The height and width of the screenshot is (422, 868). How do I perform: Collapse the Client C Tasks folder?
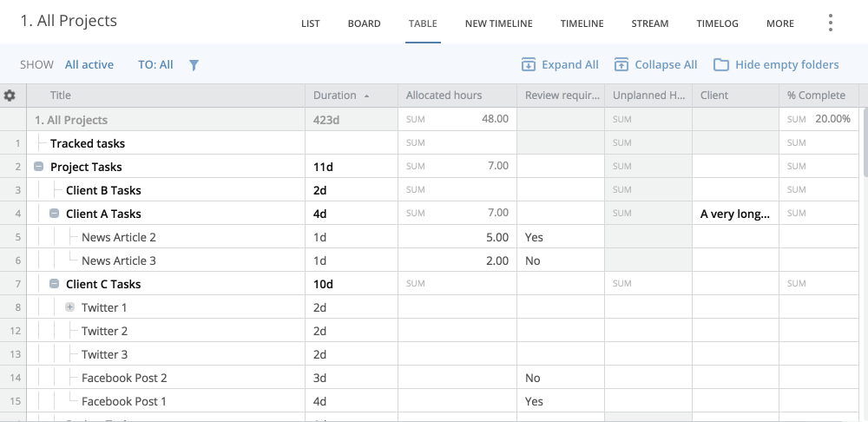[54, 284]
